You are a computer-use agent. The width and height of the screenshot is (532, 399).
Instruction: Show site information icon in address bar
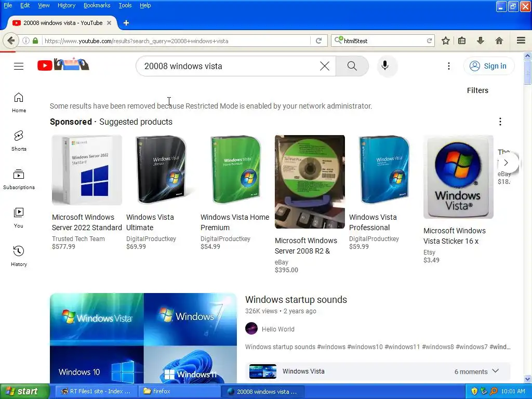point(26,41)
